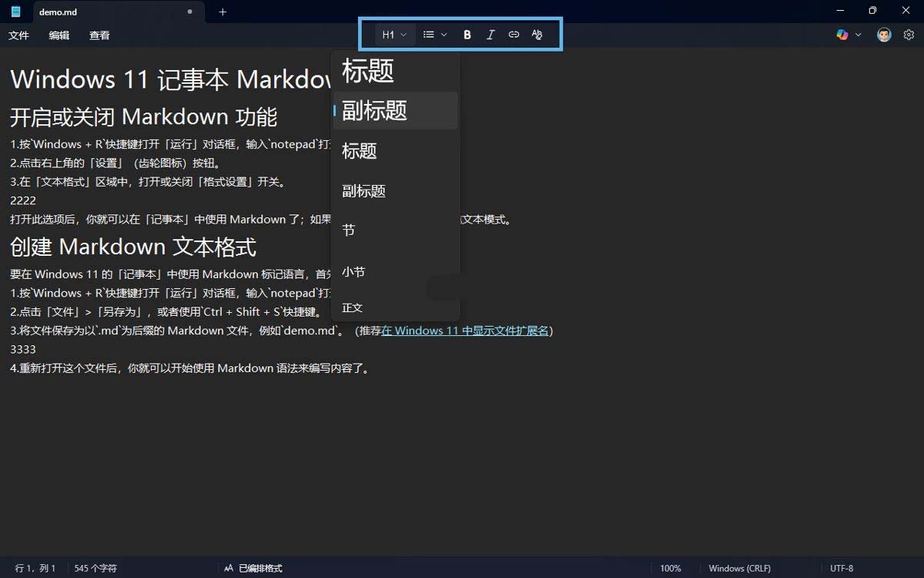924x578 pixels.
Task: Click the line containing 3333
Action: (x=23, y=349)
